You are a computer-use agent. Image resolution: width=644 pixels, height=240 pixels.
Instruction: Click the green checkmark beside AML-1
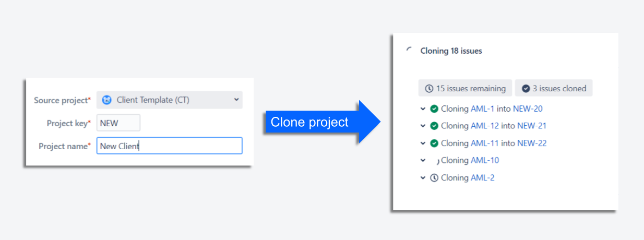[434, 109]
